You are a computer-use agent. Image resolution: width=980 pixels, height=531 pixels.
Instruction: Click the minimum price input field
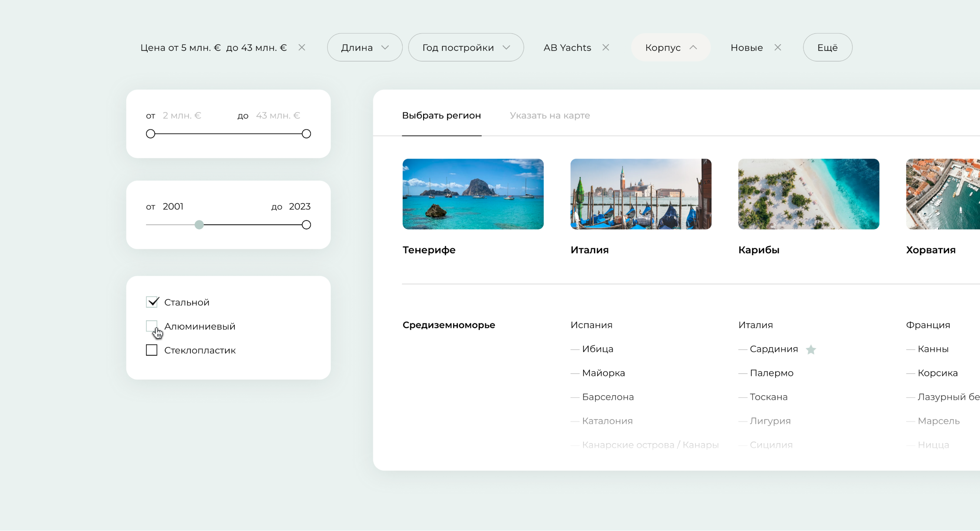click(183, 115)
